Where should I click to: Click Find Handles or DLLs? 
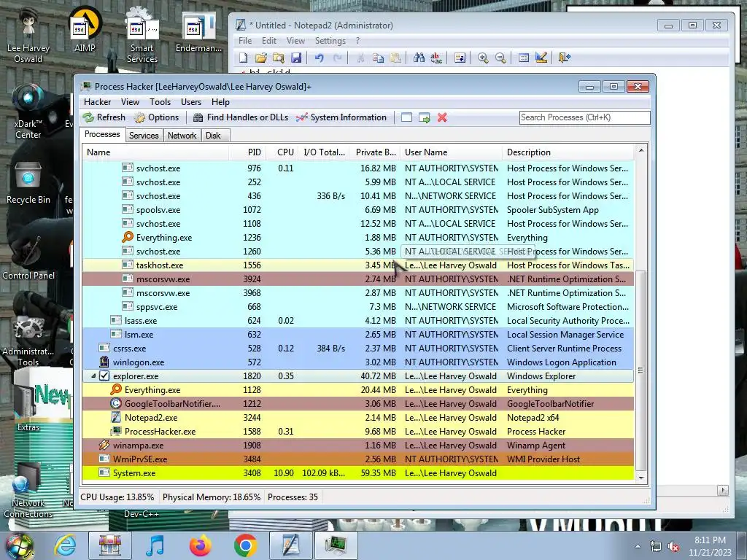pyautogui.click(x=241, y=117)
